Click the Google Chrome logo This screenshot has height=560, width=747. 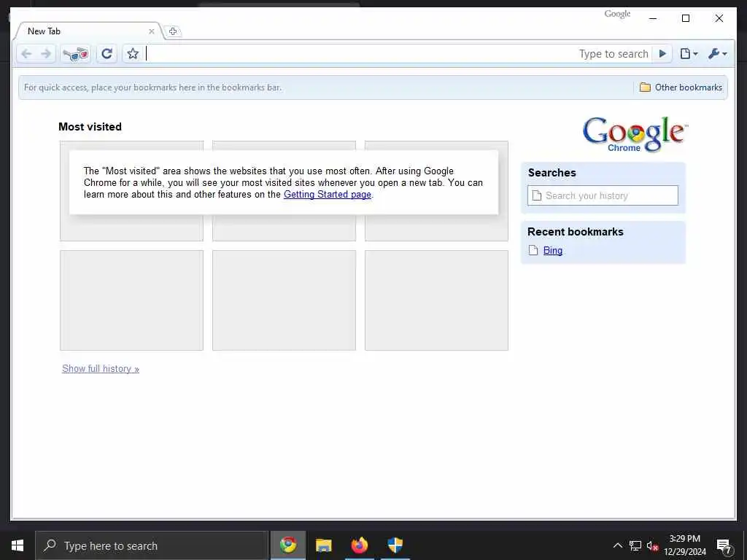coord(635,134)
